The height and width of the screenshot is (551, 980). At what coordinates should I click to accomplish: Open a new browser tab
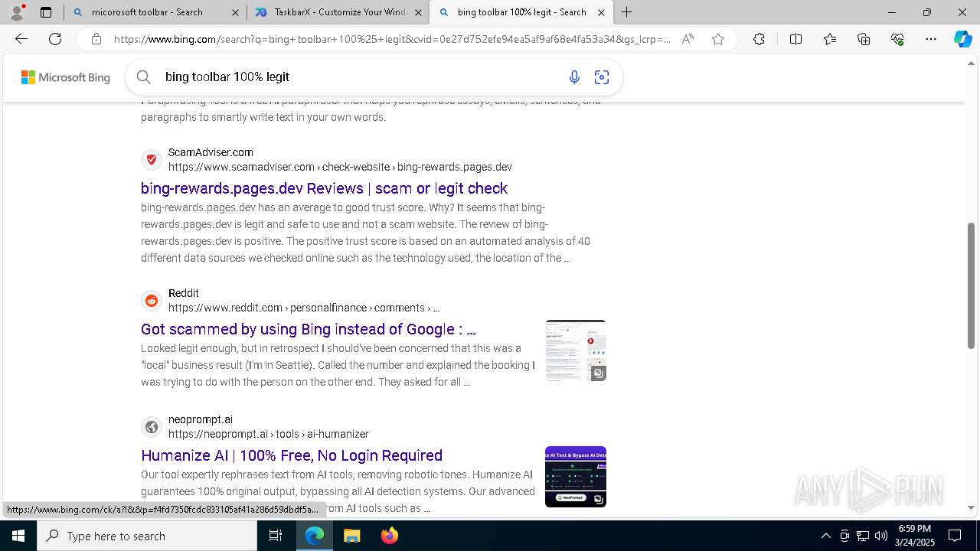[627, 12]
